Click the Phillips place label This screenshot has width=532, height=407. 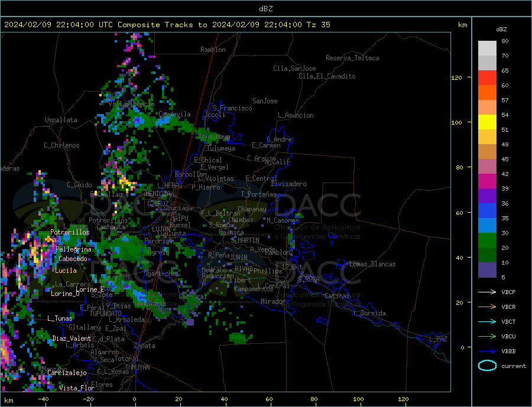pos(268,271)
